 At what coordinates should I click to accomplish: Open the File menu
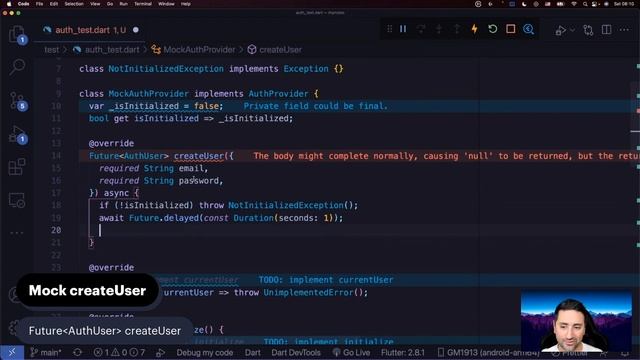[39, 4]
